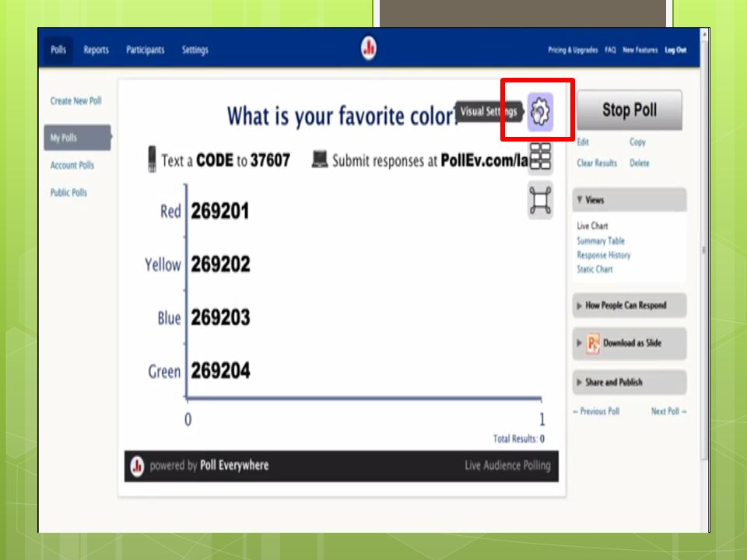Click the Blue option code 269203

click(220, 317)
